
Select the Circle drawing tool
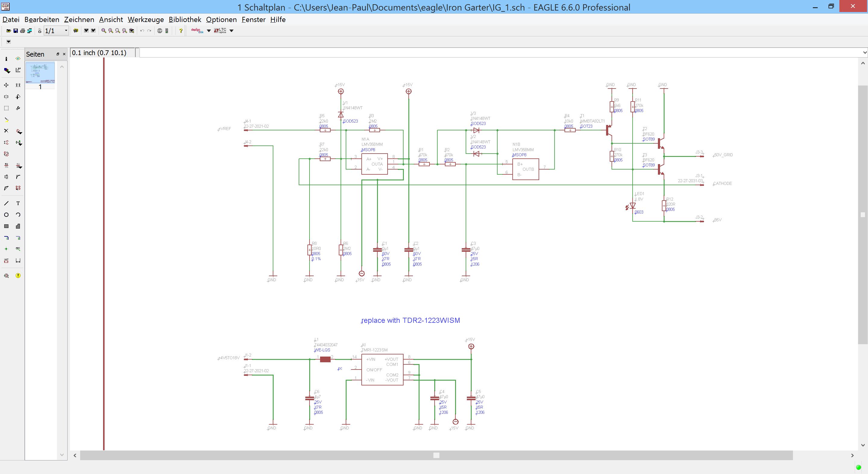point(6,215)
